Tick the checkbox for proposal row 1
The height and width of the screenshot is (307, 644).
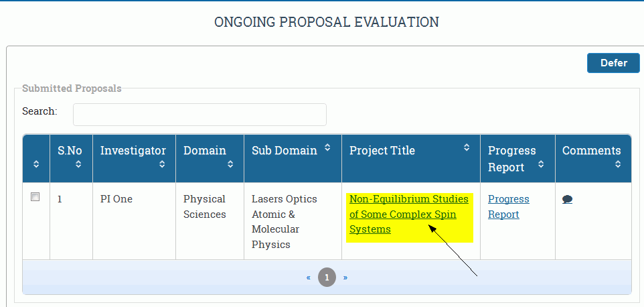point(35,197)
